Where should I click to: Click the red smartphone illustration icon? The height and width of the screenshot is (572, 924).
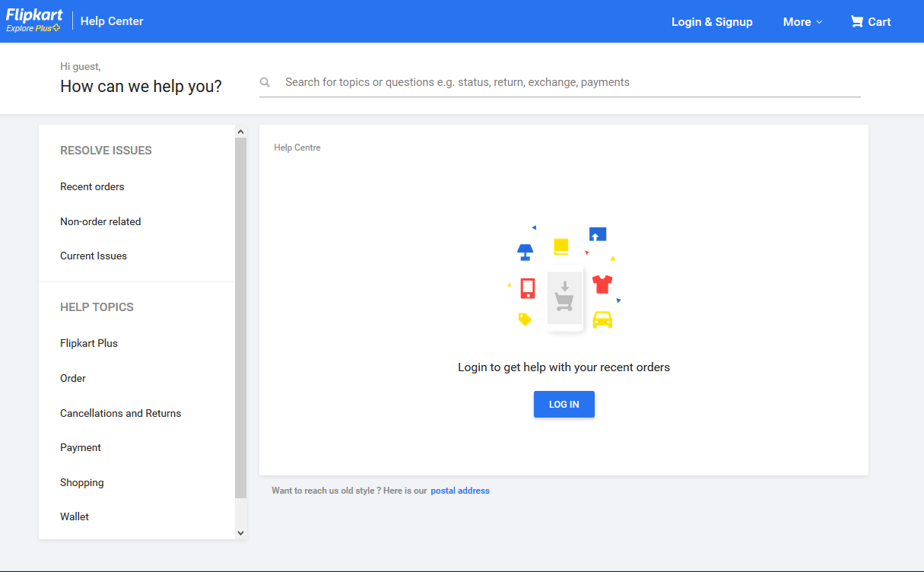528,288
